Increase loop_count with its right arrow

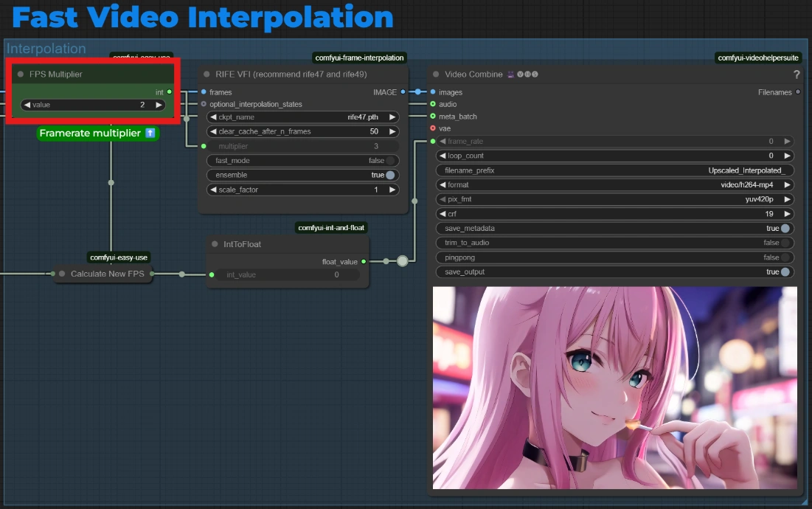[x=787, y=156]
